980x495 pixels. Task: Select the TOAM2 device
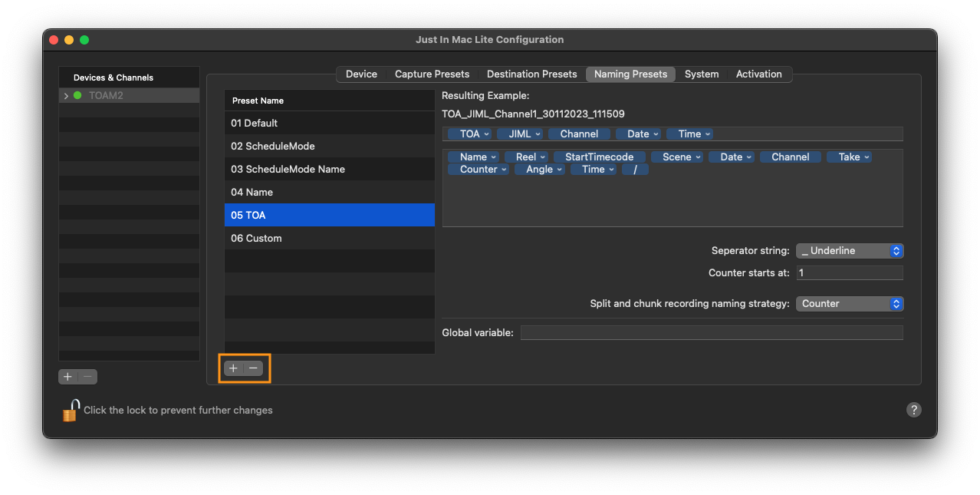point(129,96)
